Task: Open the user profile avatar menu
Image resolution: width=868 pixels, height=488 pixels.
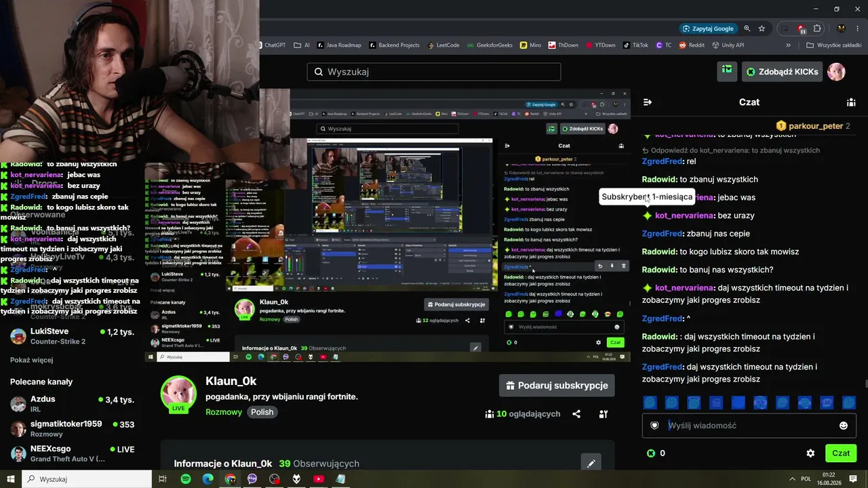Action: [836, 72]
